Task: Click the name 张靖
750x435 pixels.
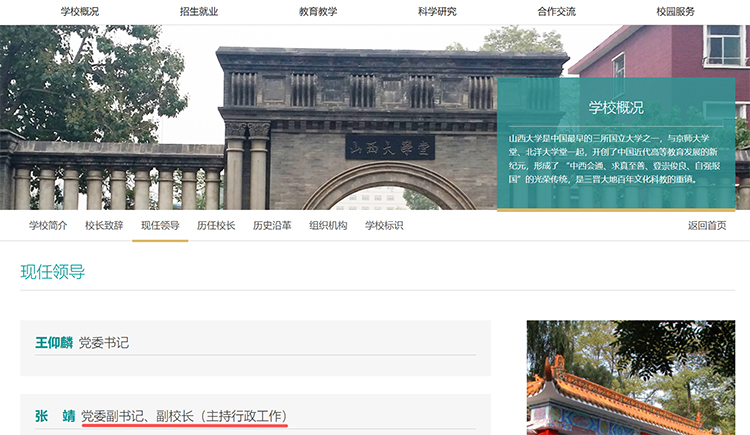Action: (55, 416)
